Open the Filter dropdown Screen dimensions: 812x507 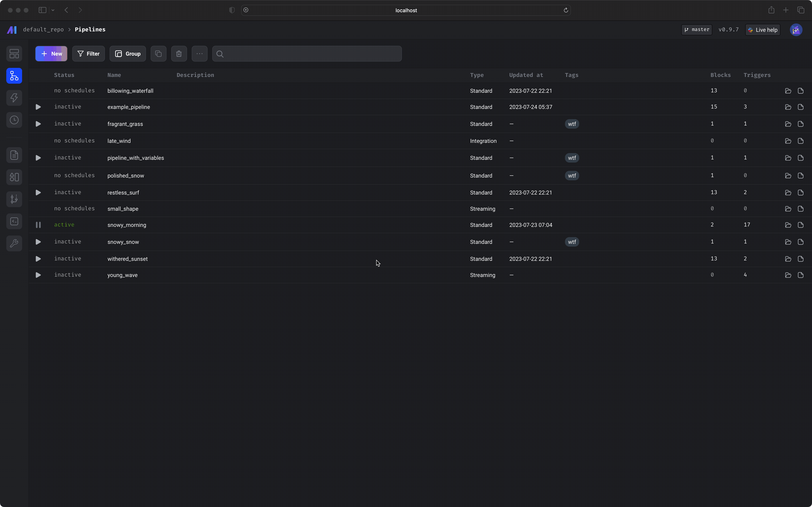(x=89, y=54)
